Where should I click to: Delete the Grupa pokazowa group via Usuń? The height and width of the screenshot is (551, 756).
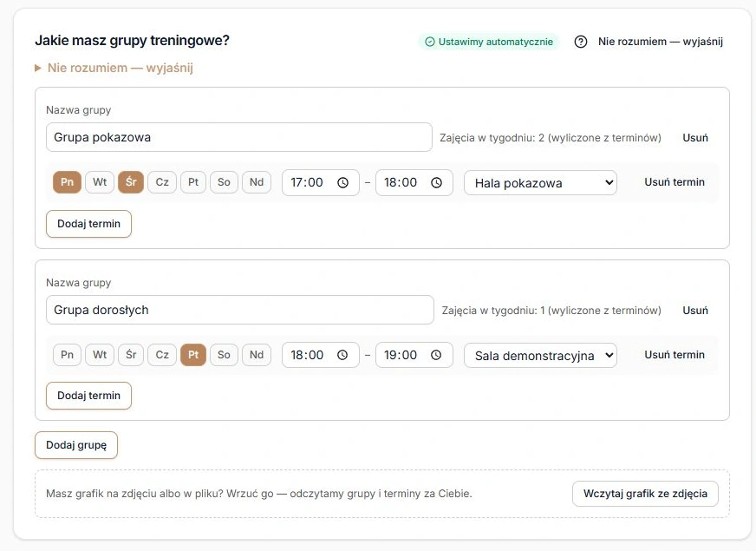[x=695, y=138]
